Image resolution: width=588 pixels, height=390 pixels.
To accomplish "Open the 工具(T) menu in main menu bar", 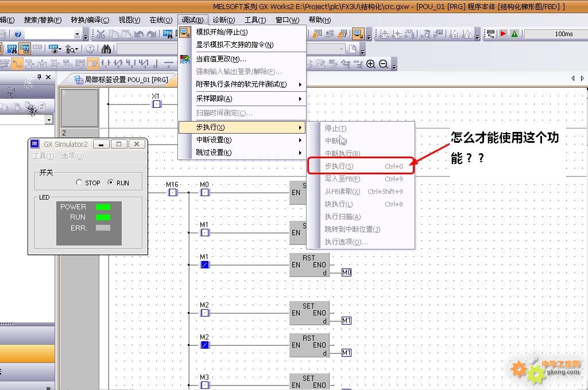I will click(x=256, y=20).
